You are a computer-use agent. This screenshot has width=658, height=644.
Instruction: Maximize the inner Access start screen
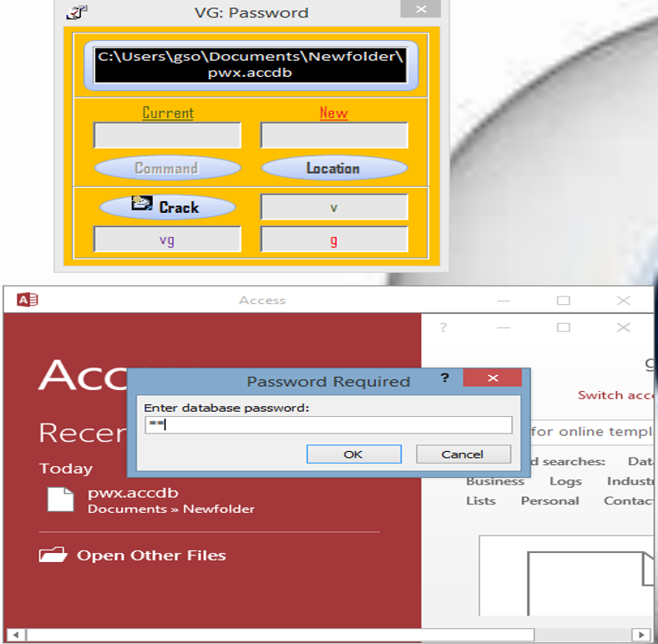563,327
